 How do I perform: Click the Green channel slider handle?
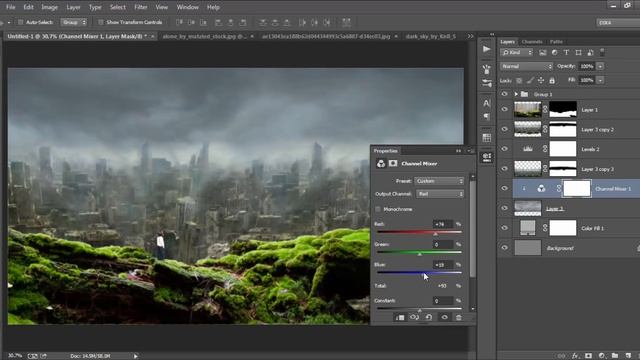tap(420, 254)
